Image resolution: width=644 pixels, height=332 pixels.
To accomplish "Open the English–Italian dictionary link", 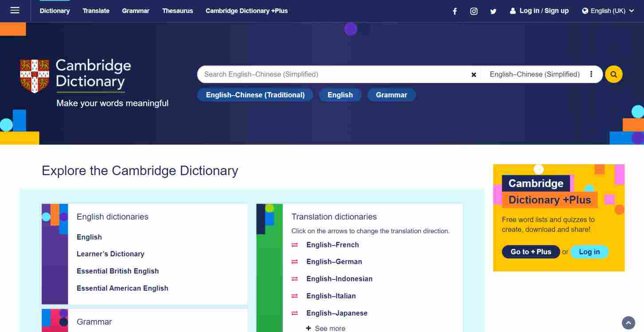I will (331, 296).
